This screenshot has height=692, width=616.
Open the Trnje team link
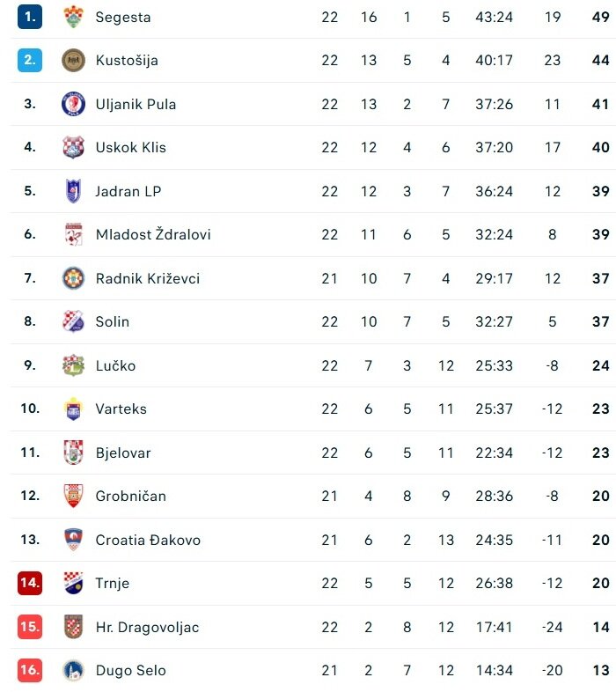pyautogui.click(x=113, y=583)
